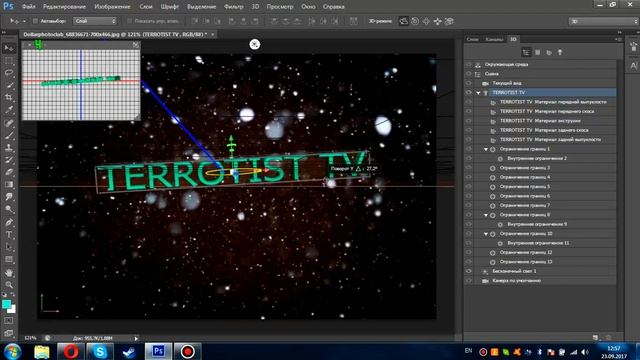Switch to the Каналы panel tab
This screenshot has height=360, width=640.
(x=494, y=39)
